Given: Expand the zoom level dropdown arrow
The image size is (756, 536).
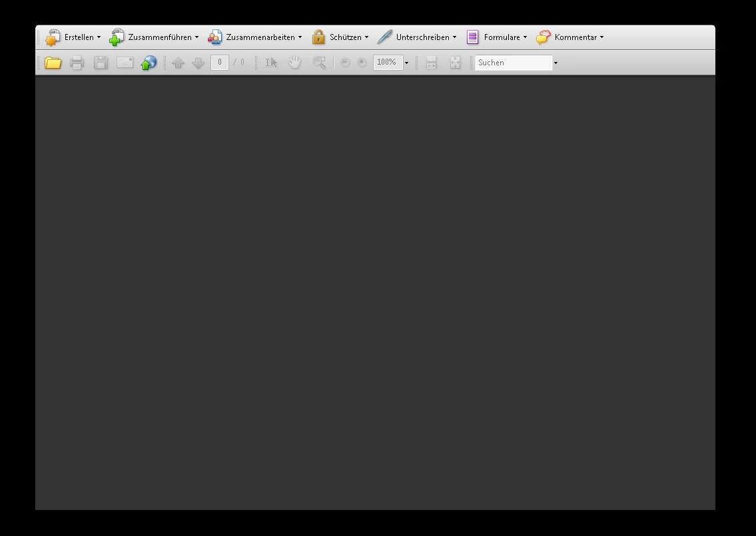Looking at the screenshot, I should [406, 63].
